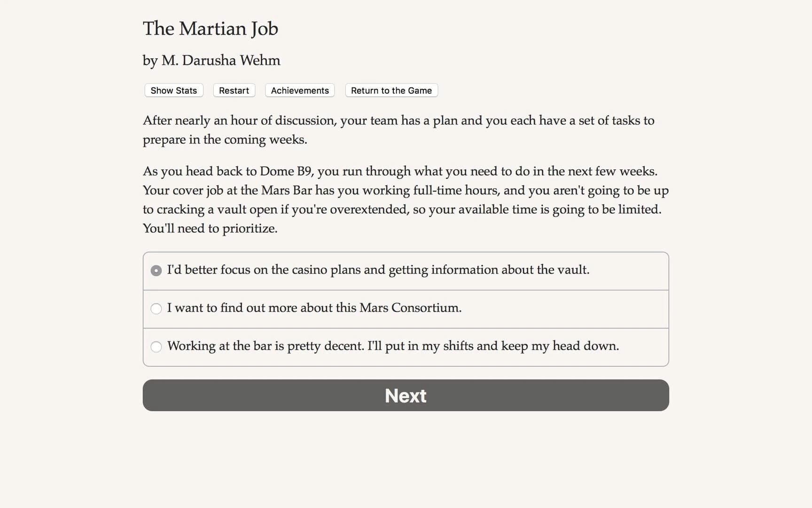Viewport: 812px width, 508px height.
Task: Restart the story from the beginning
Action: (234, 90)
